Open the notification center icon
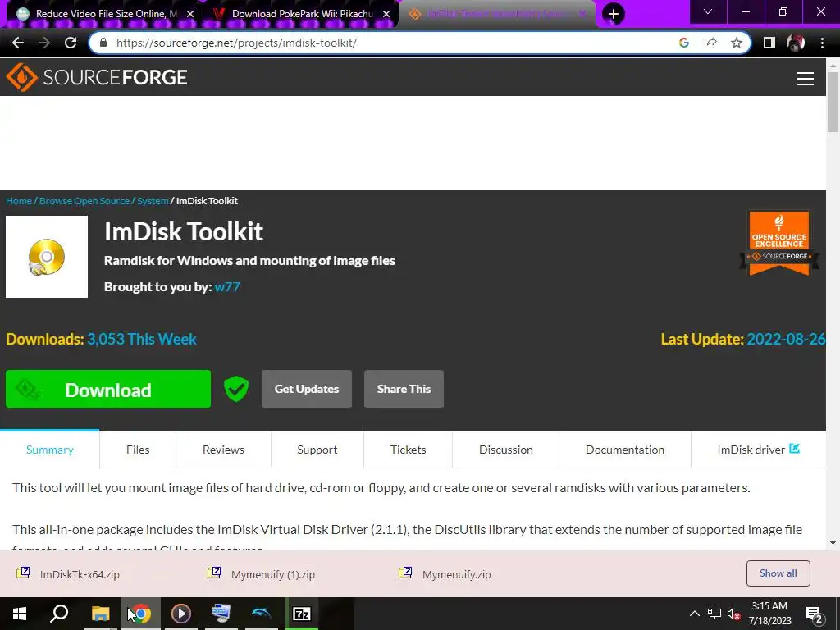Image resolution: width=840 pixels, height=630 pixels. [x=814, y=615]
